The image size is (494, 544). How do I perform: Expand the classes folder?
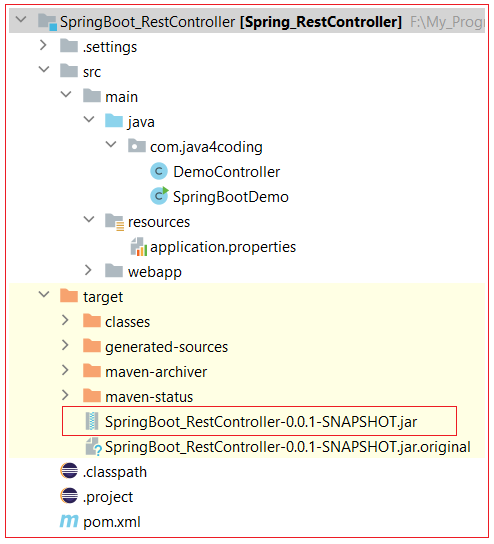point(65,320)
